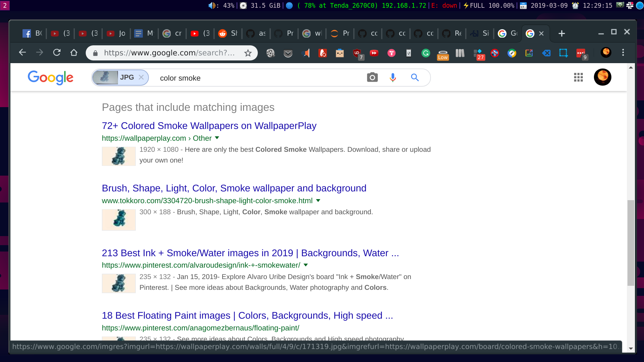Click the extension with red badge 27
644x362 pixels.
point(479,54)
